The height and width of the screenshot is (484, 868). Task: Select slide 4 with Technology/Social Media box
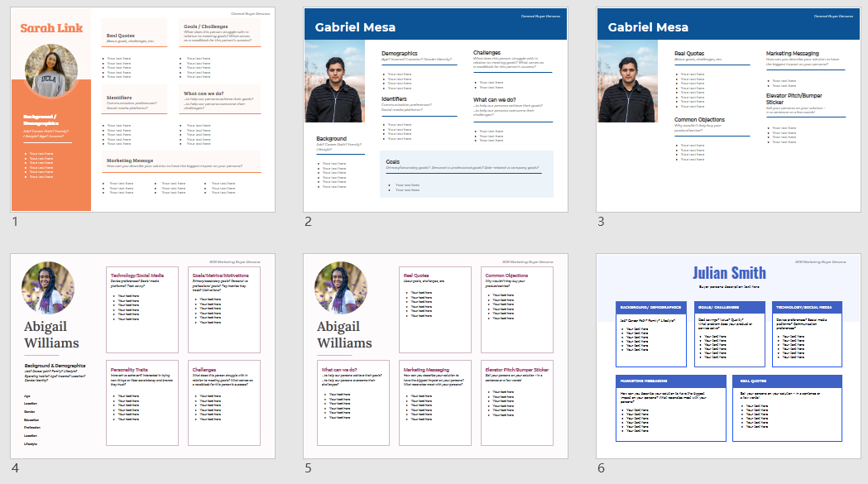click(143, 356)
